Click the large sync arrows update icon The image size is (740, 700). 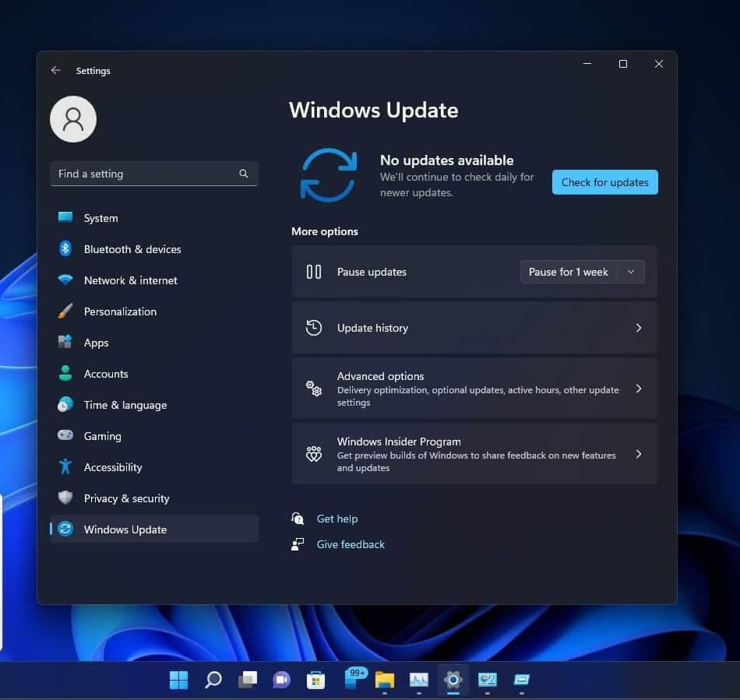click(x=329, y=175)
